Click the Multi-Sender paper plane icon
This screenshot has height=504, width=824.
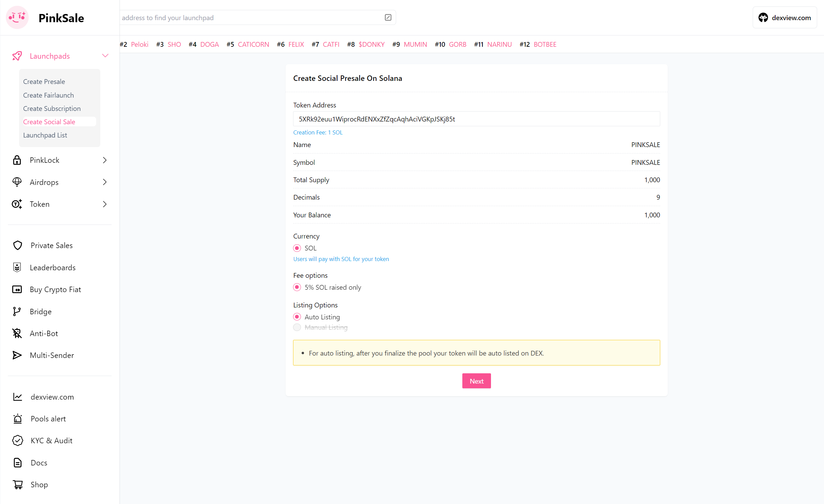pos(17,355)
